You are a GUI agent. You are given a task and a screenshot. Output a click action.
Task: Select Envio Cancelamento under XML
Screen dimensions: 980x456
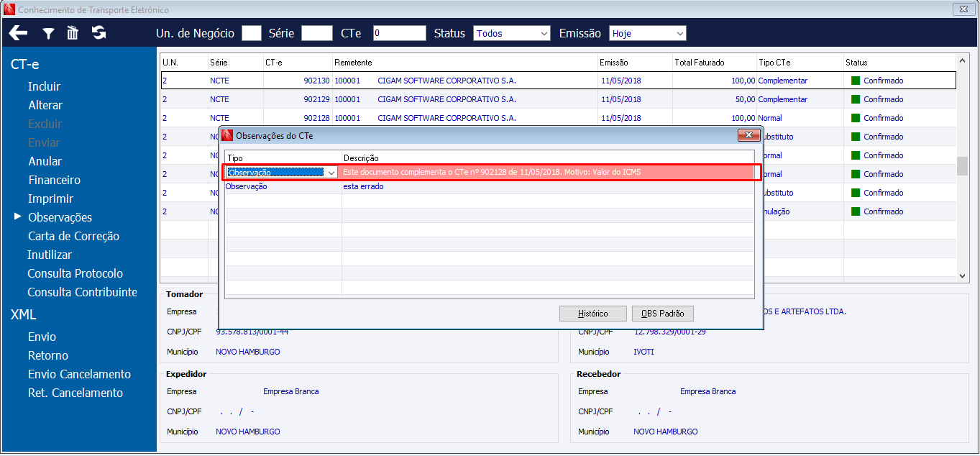click(x=79, y=374)
